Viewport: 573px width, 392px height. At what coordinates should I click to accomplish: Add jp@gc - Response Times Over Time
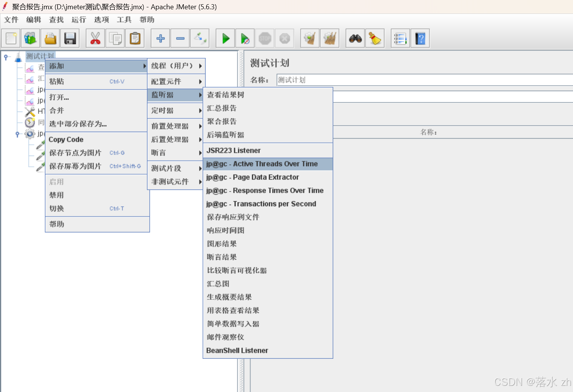[268, 190]
